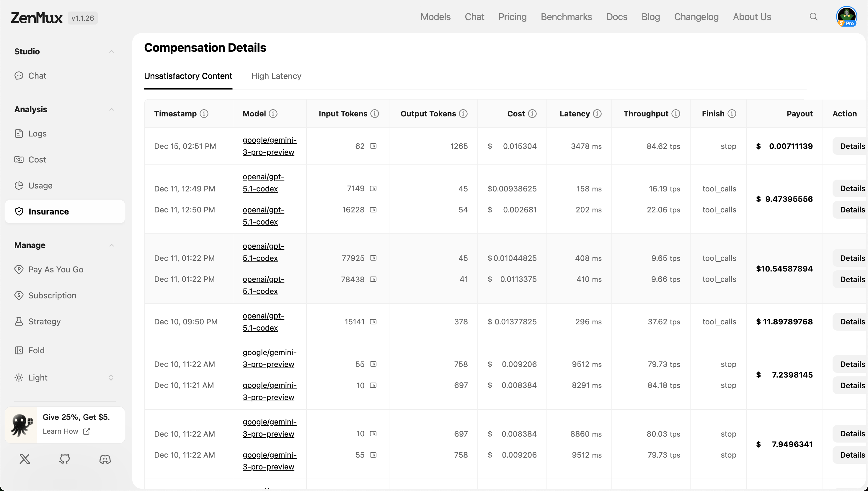
Task: Click the info icon beside Timestamp header
Action: coord(204,114)
